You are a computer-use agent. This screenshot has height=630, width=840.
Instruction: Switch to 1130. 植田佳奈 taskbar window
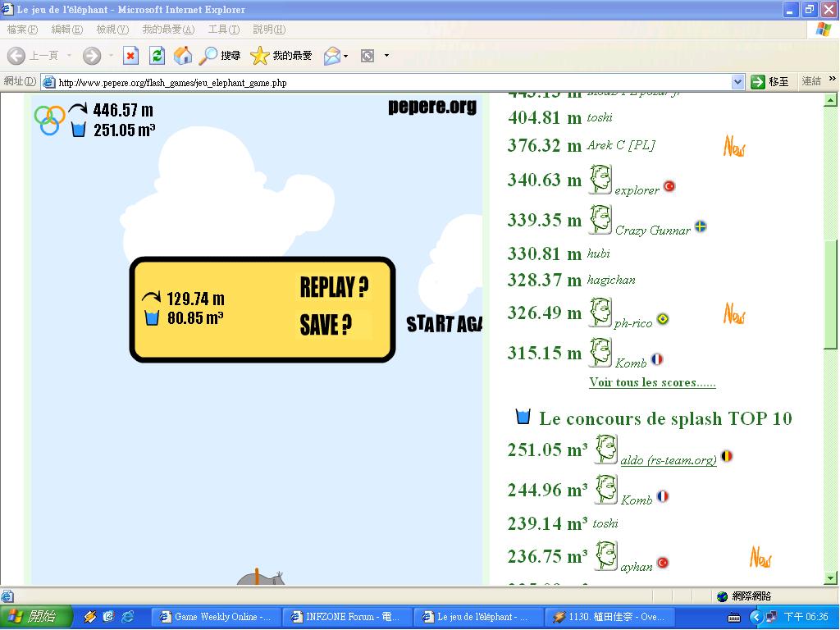click(x=609, y=617)
